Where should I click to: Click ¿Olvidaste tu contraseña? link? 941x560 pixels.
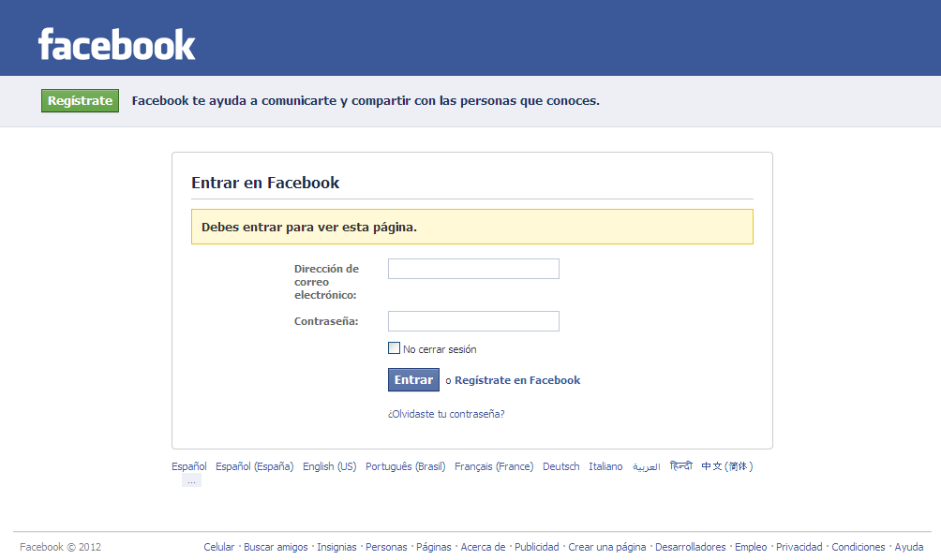446,414
